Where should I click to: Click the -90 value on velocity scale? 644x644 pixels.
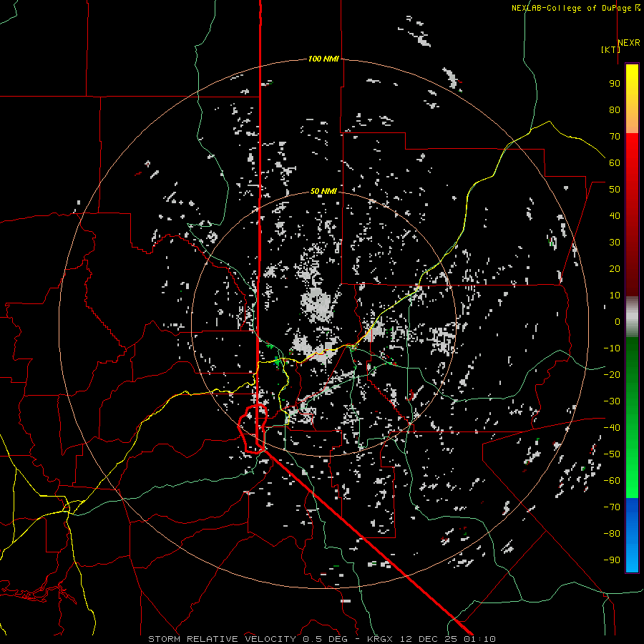coord(612,560)
